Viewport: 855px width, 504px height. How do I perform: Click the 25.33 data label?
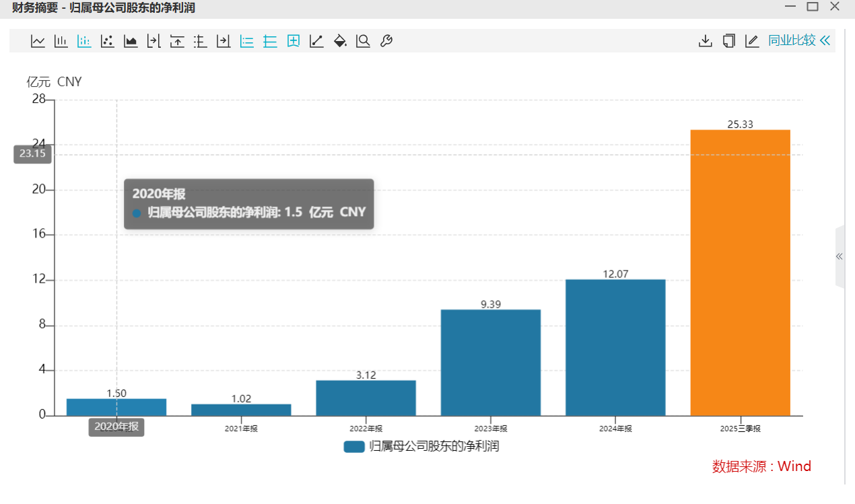740,124
